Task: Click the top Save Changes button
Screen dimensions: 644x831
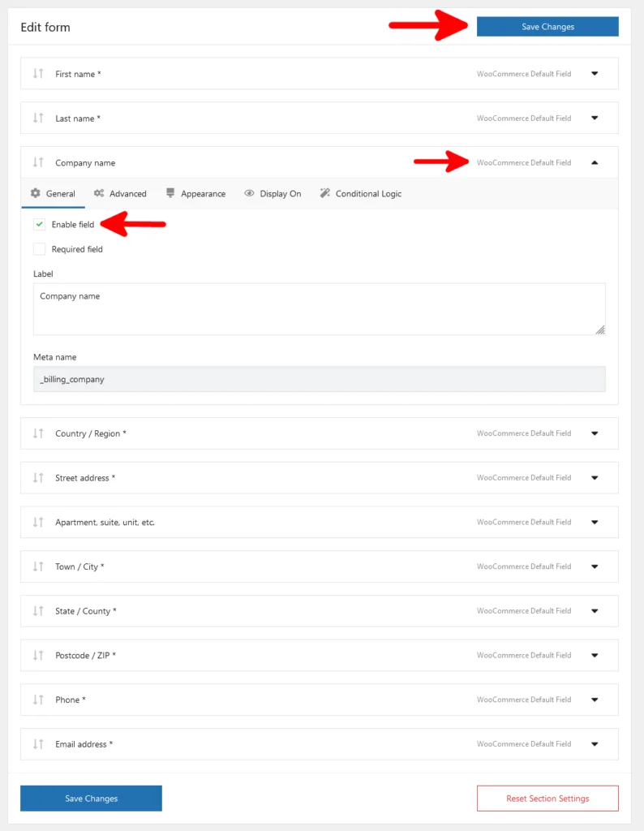Action: (x=547, y=26)
